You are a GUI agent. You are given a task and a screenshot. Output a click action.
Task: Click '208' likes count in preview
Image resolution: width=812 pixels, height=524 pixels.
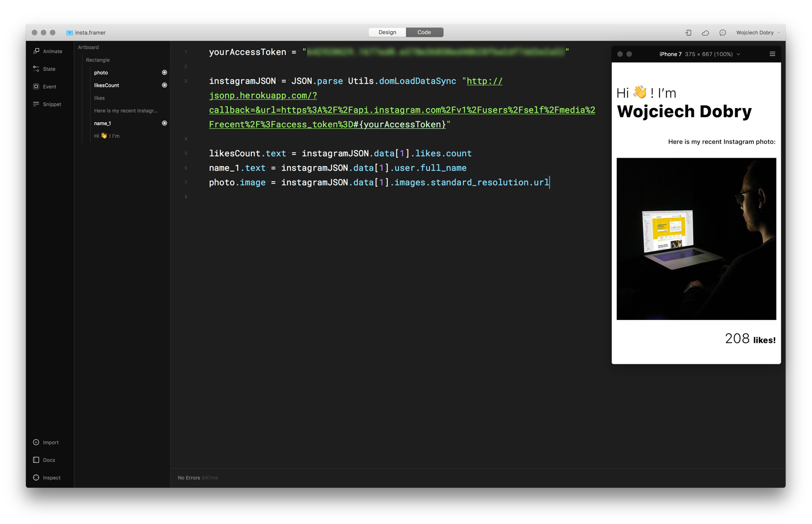pos(737,338)
